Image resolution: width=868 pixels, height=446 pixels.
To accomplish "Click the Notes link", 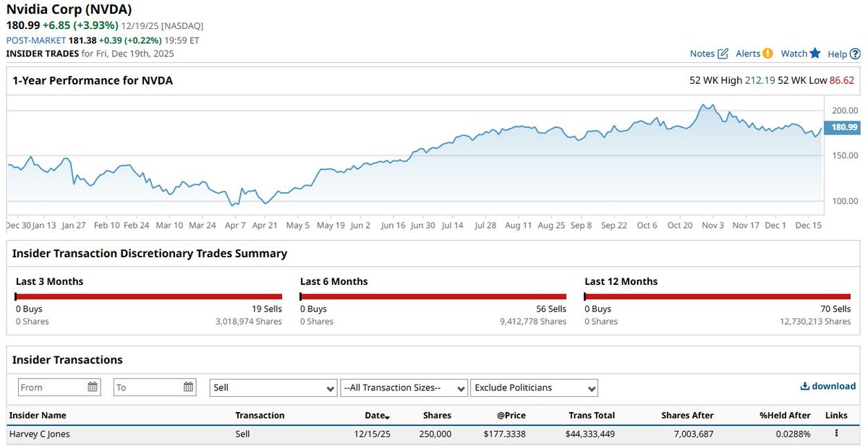I will (x=702, y=53).
